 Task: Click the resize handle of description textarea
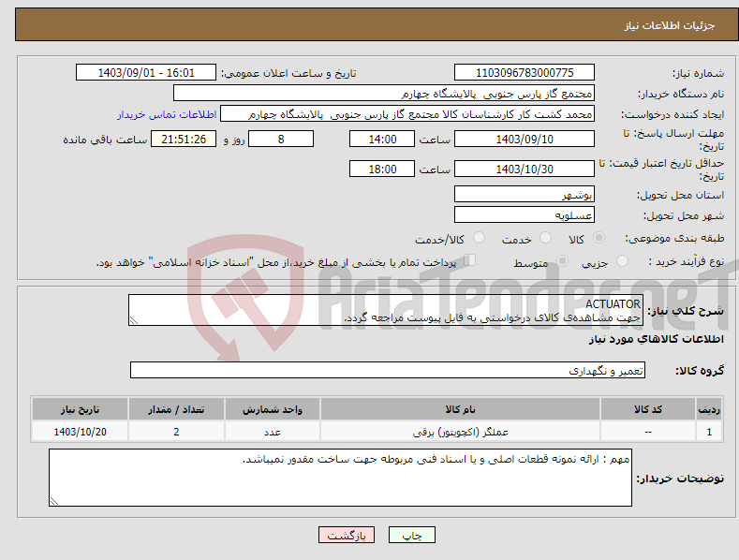[134, 320]
